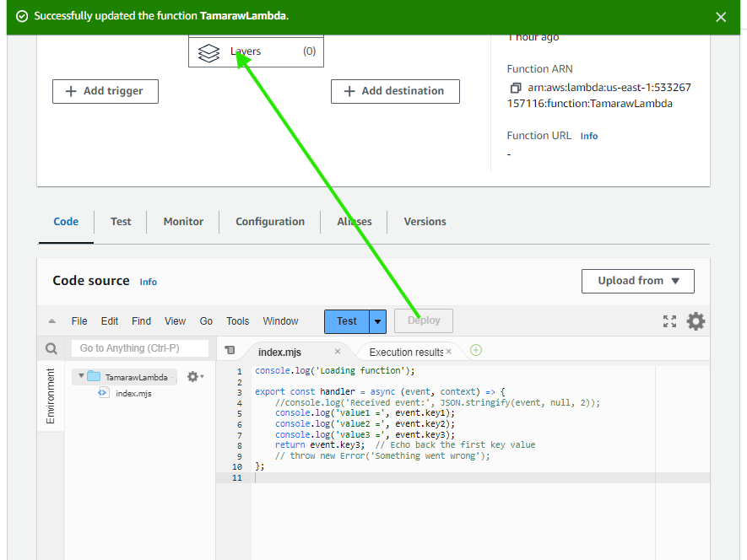This screenshot has height=560, width=747.
Task: Click the Layers stack icon
Action: click(208, 52)
